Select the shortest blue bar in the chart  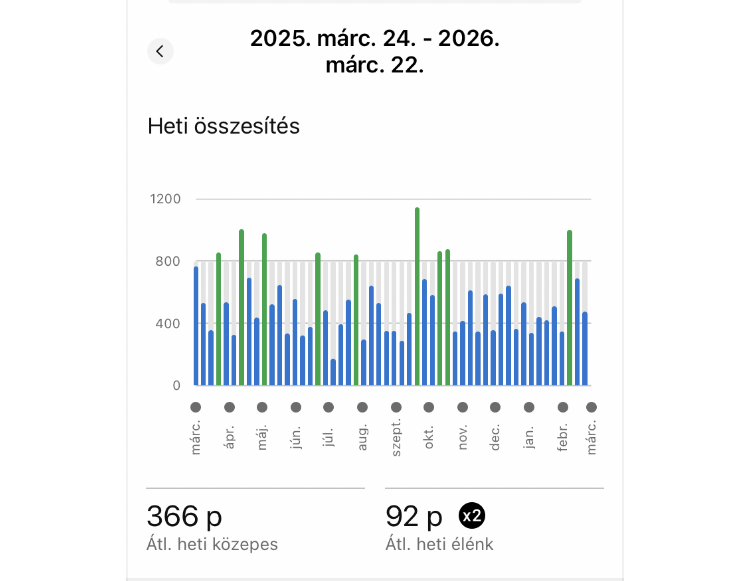pyautogui.click(x=333, y=372)
